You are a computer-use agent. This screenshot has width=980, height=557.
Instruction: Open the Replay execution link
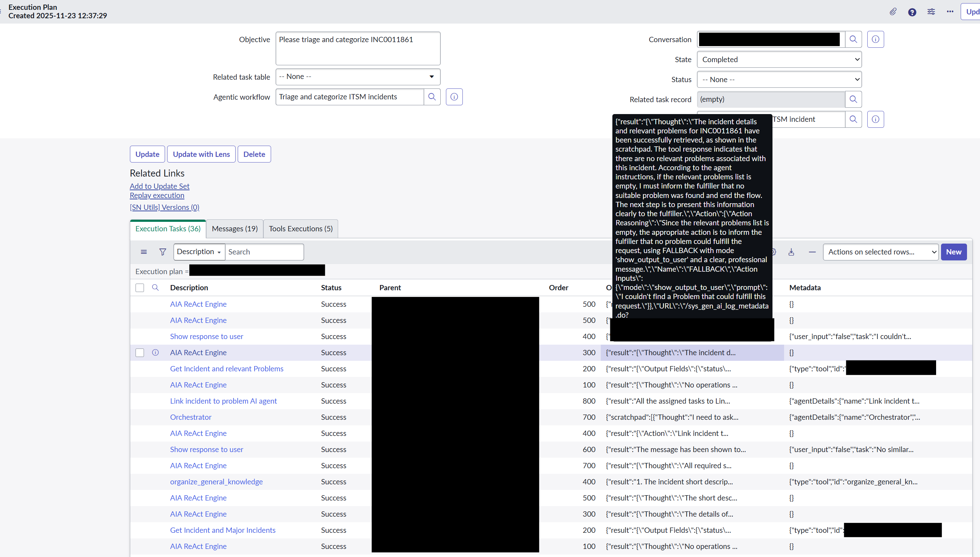157,195
